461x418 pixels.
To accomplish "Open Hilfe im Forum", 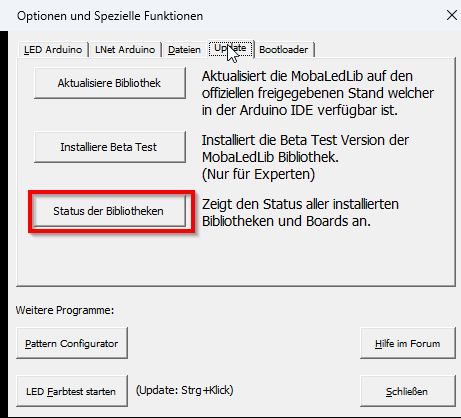I will [408, 343].
